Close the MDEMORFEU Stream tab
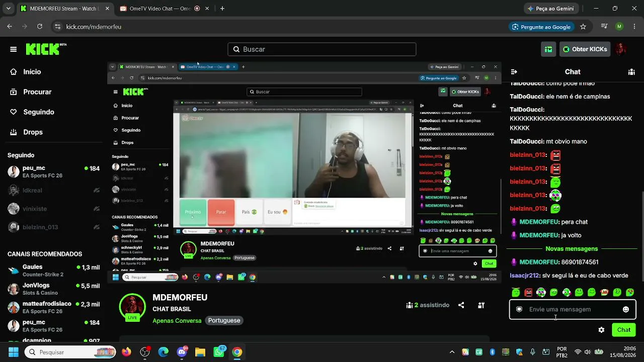Screen dimensions: 644x362 (x=107, y=9)
